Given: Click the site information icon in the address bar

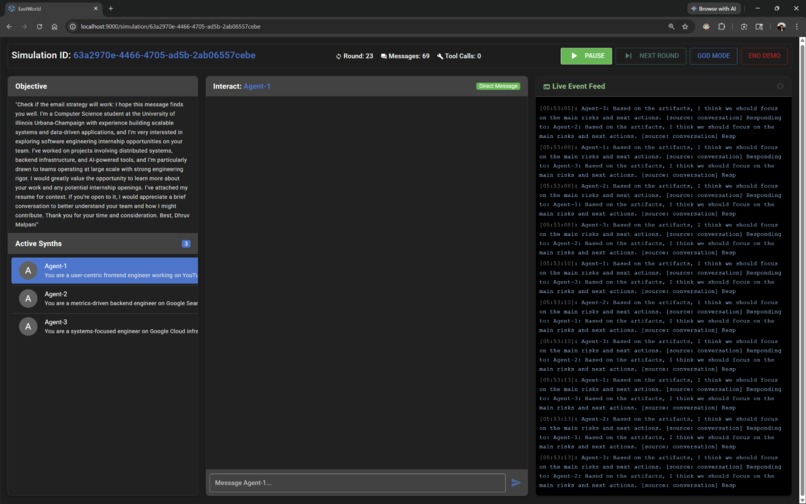Looking at the screenshot, I should click(x=73, y=27).
